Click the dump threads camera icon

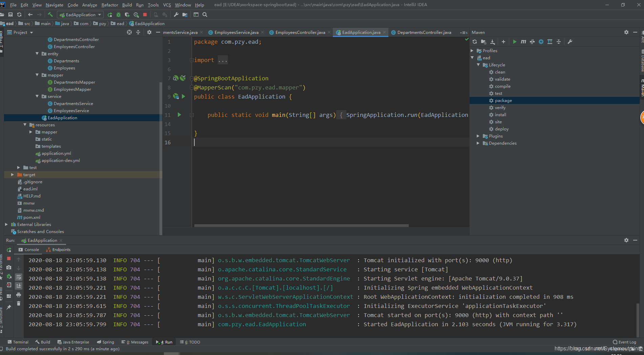coord(9,267)
